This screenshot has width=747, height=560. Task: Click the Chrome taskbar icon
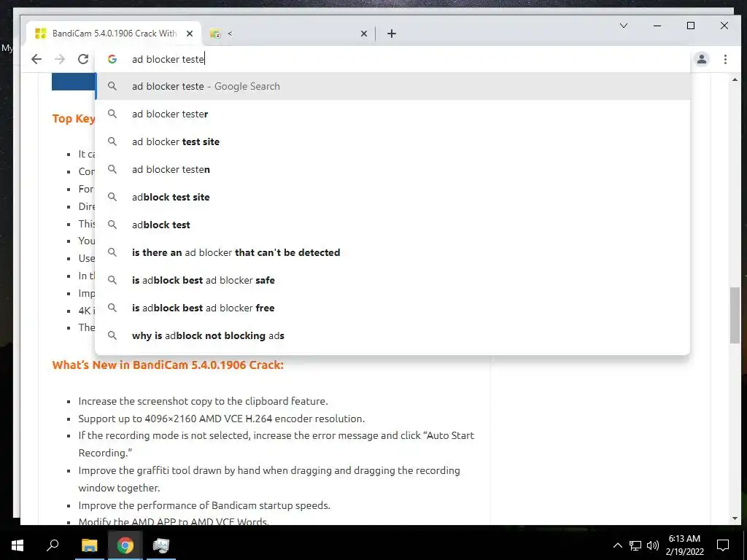click(125, 545)
